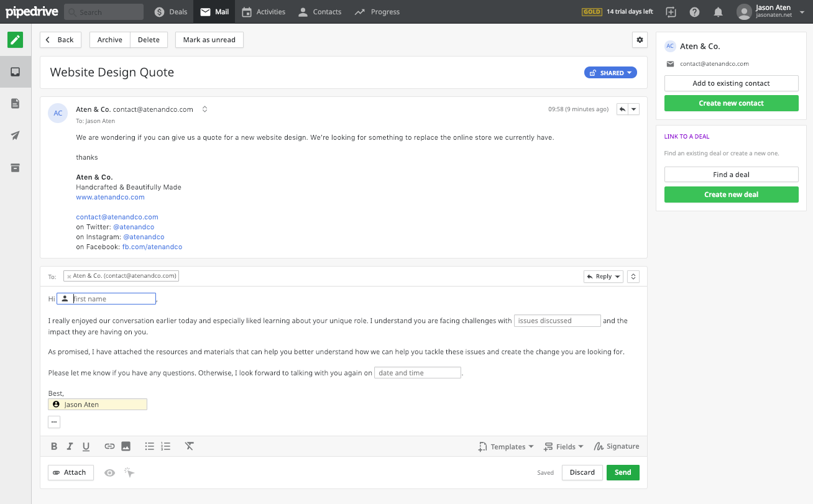Toggle bold formatting in editor

[x=54, y=446]
